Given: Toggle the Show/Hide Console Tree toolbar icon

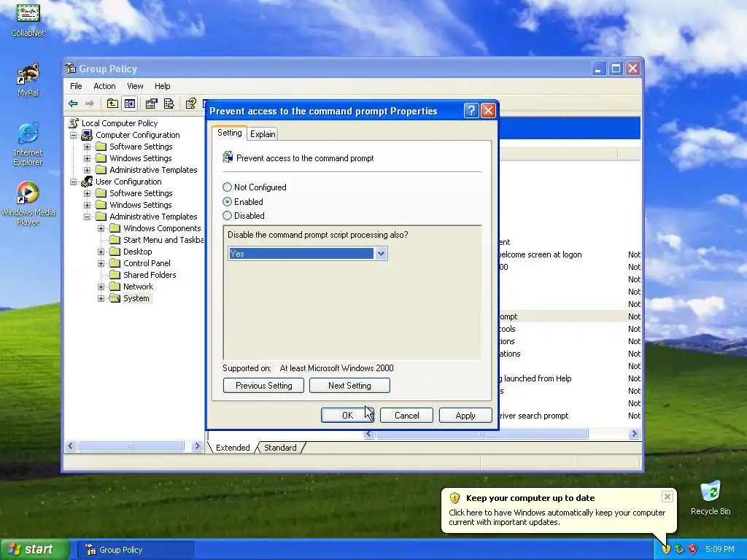Looking at the screenshot, I should 130,104.
